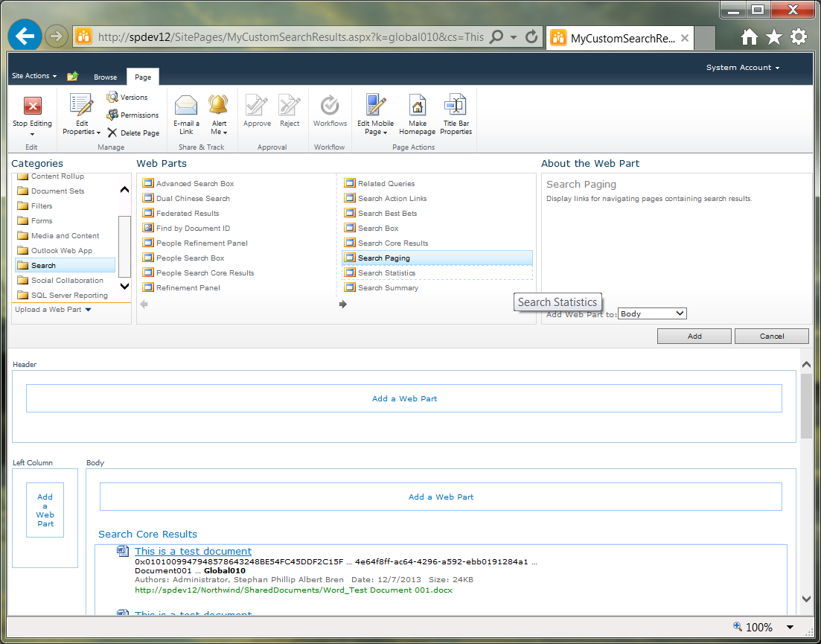The height and width of the screenshot is (644, 821).
Task: Refresh the page with the reload icon
Action: 531,36
